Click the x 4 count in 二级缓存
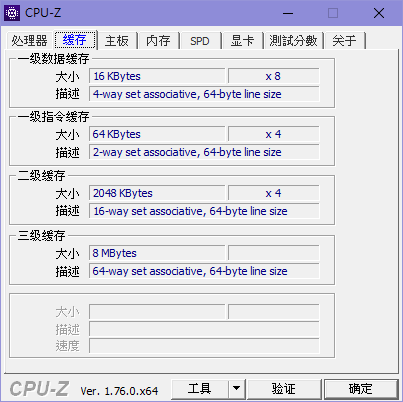This screenshot has width=403, height=402. point(273,193)
